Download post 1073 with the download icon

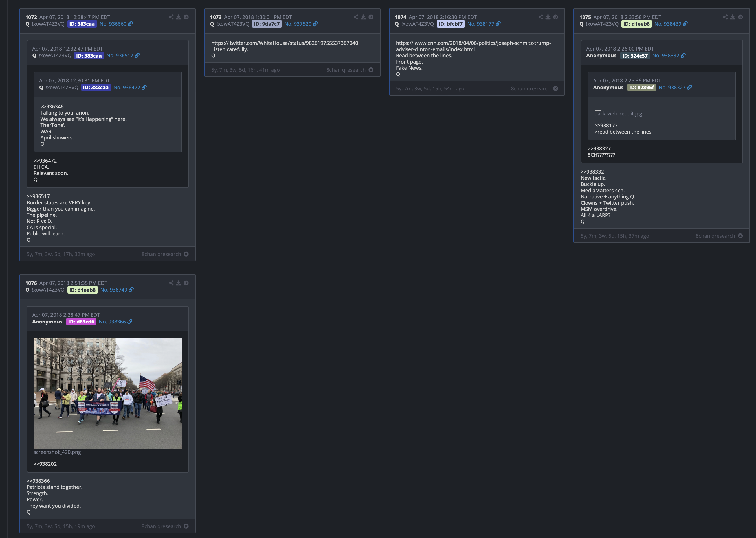pyautogui.click(x=363, y=17)
